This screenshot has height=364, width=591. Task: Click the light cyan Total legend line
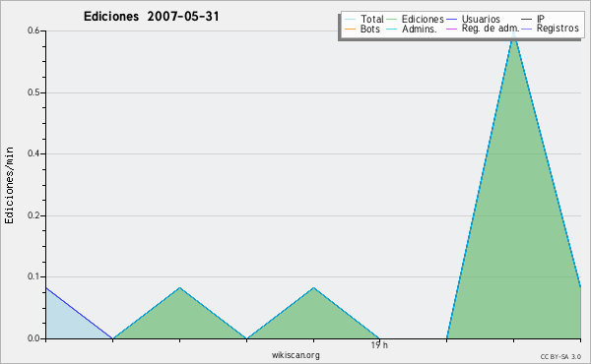[350, 20]
